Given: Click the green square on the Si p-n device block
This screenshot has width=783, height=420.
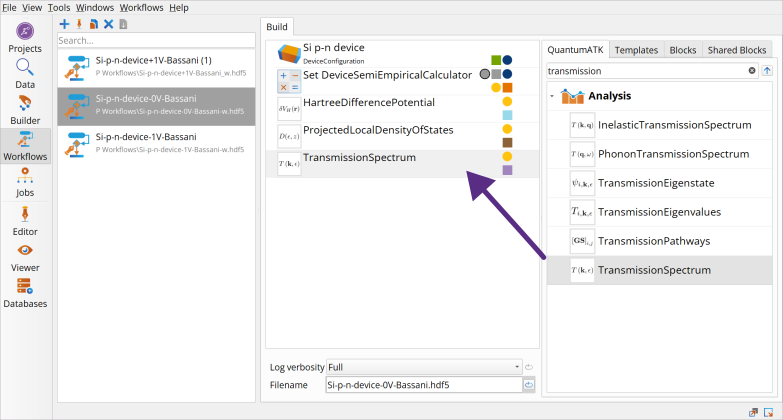Looking at the screenshot, I should point(496,60).
